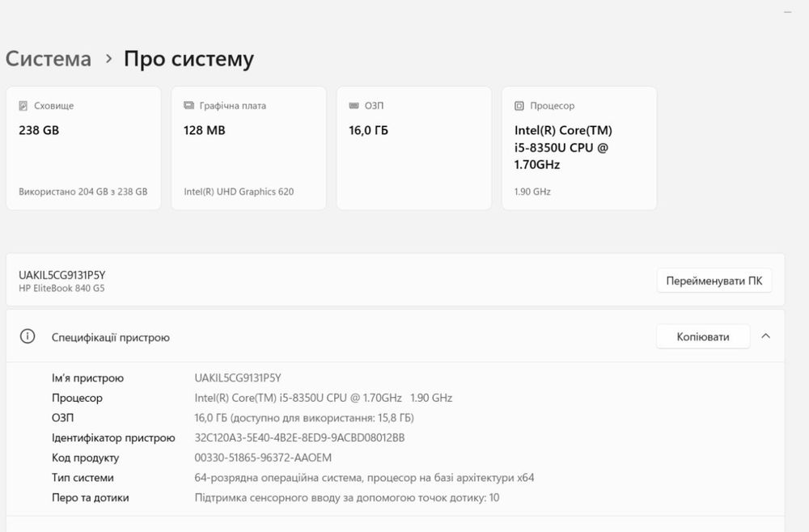Open storage details via Використано 204 GB text
The width and height of the screenshot is (809, 532).
[x=83, y=192]
